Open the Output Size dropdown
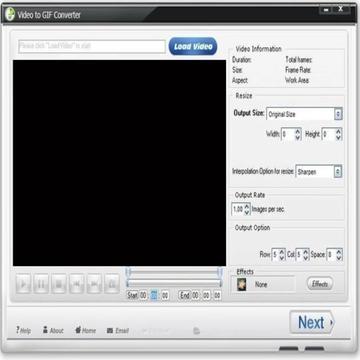Screen dimensions: 360x360 tap(338, 114)
